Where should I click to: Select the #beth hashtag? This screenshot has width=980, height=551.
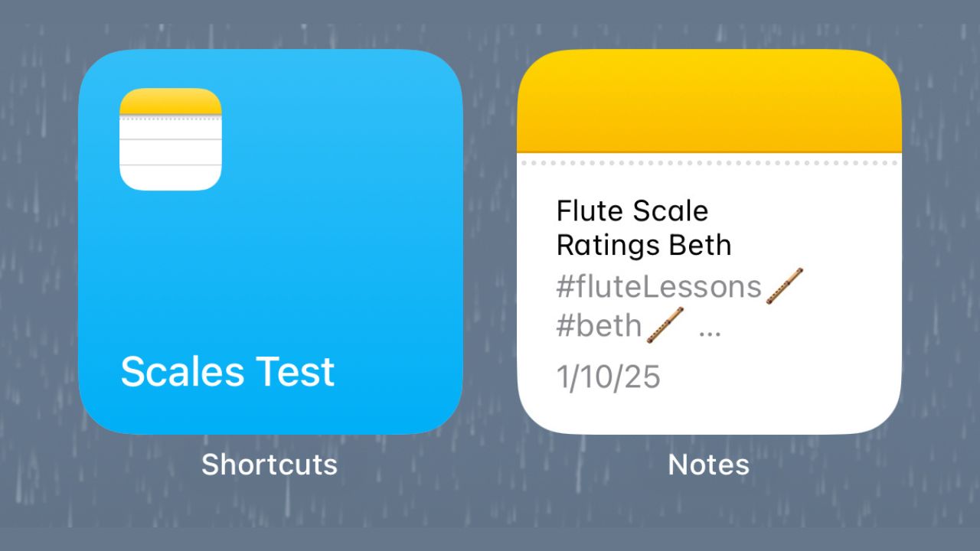click(599, 326)
